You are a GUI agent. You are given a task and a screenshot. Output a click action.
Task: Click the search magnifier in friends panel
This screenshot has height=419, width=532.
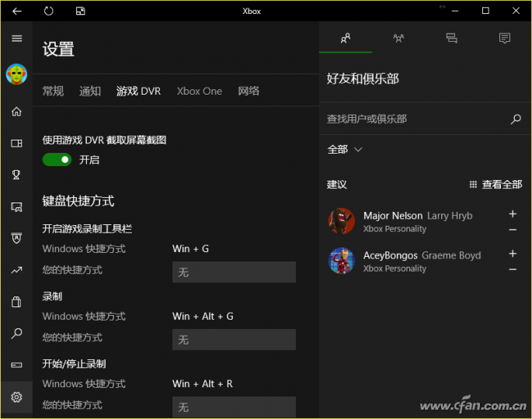tap(516, 119)
